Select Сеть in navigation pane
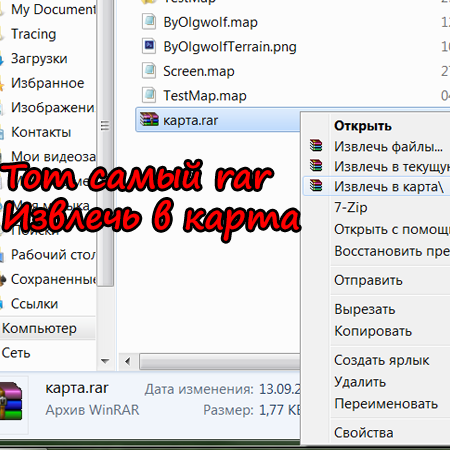The width and height of the screenshot is (450, 450). coord(16,353)
